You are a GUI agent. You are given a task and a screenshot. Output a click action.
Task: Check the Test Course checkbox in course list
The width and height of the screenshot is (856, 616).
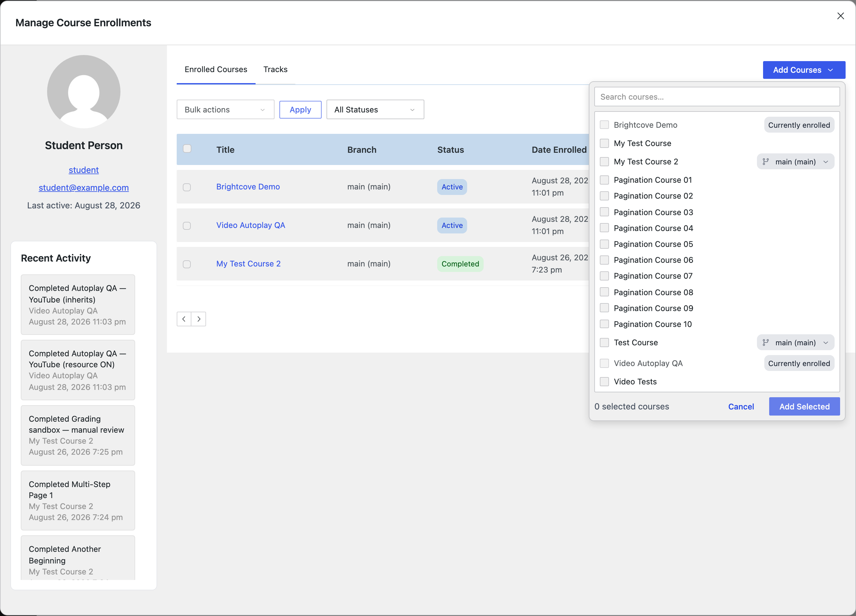coord(604,342)
